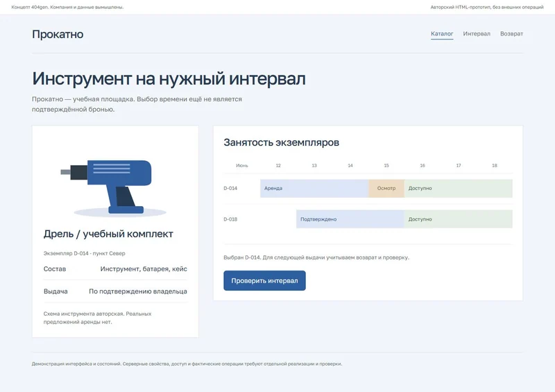Click the Проверить интервал button
Image resolution: width=555 pixels, height=392 pixels.
pyautogui.click(x=264, y=280)
